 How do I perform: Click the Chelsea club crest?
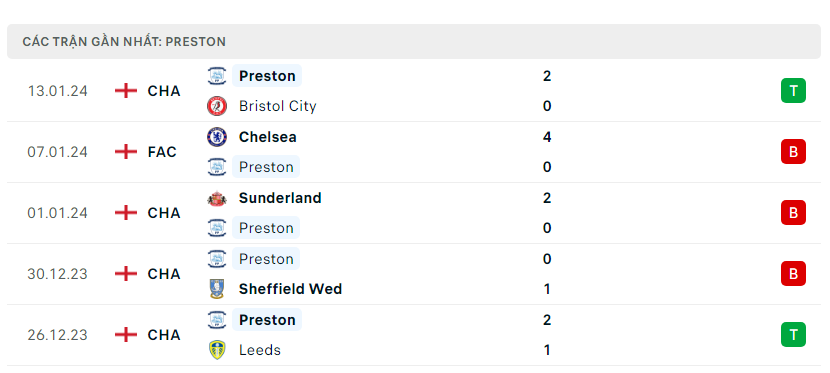point(217,137)
